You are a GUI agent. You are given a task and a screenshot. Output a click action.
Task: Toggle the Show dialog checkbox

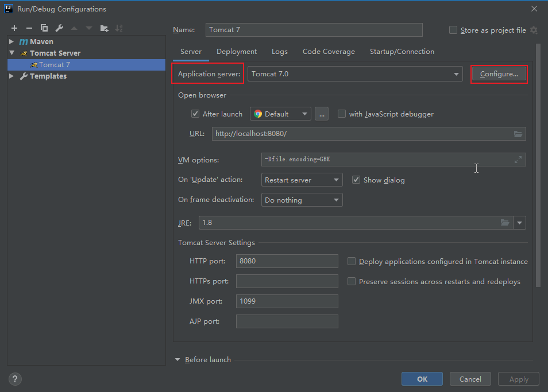coord(356,180)
